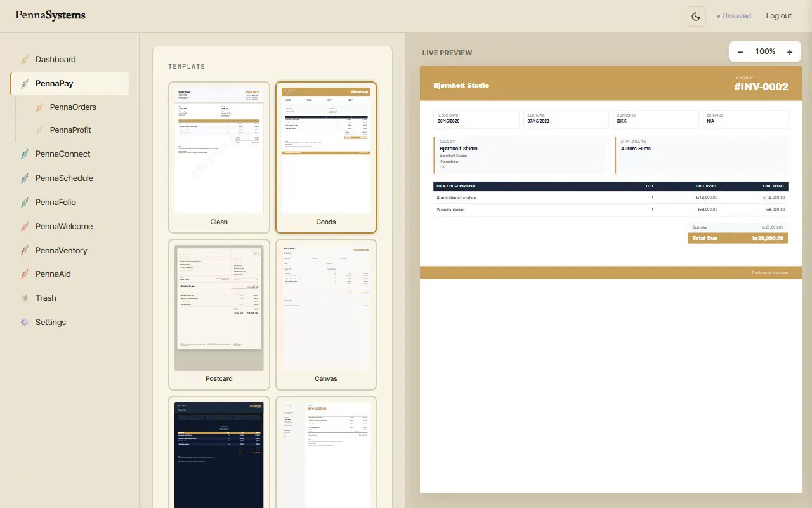Zoom in preview with plus button
The image size is (812, 508).
pyautogui.click(x=790, y=52)
